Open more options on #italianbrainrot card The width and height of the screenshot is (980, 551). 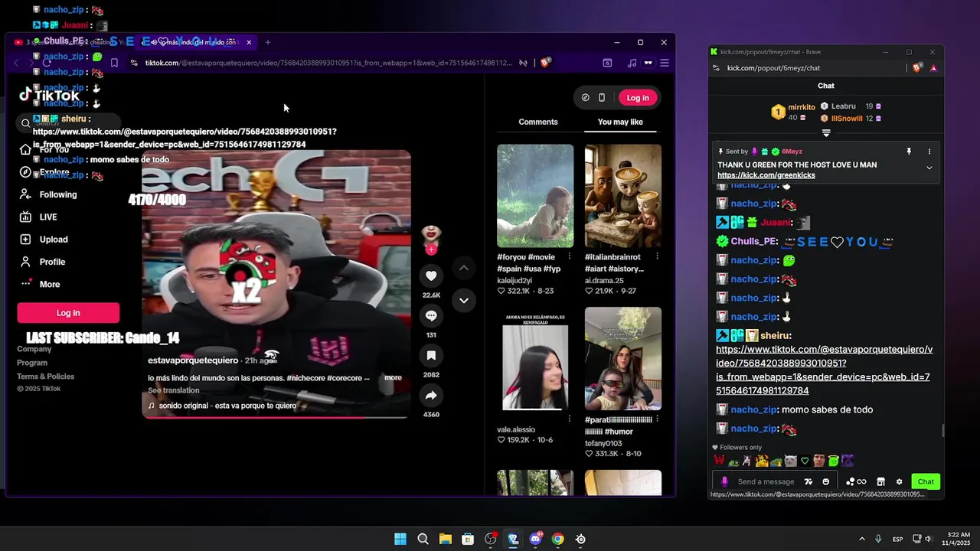[657, 257]
